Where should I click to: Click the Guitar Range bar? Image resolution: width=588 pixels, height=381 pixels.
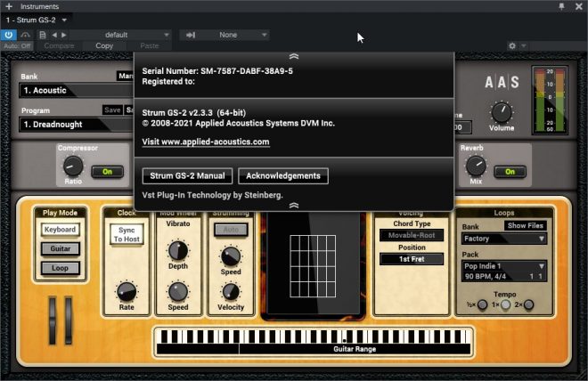click(355, 349)
